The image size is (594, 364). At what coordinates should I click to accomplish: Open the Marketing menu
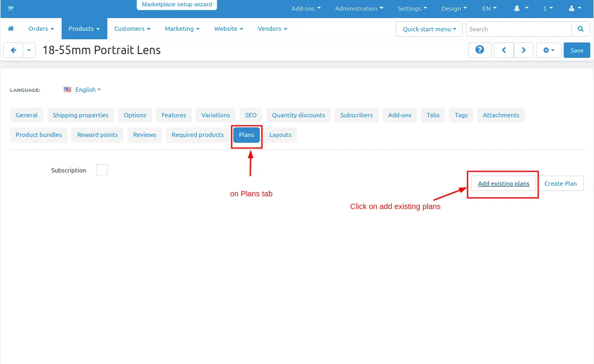coord(182,29)
